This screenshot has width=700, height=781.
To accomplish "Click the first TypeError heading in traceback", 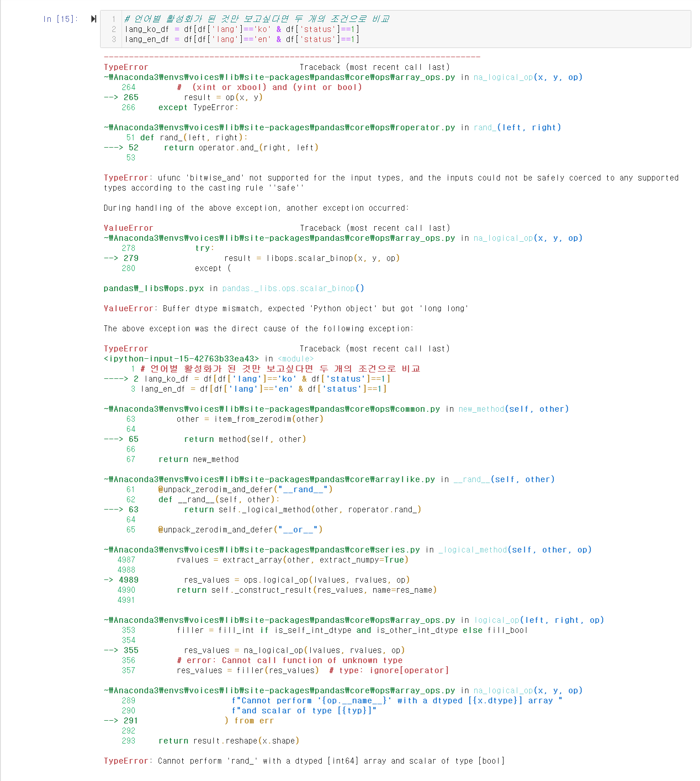I will click(x=126, y=67).
